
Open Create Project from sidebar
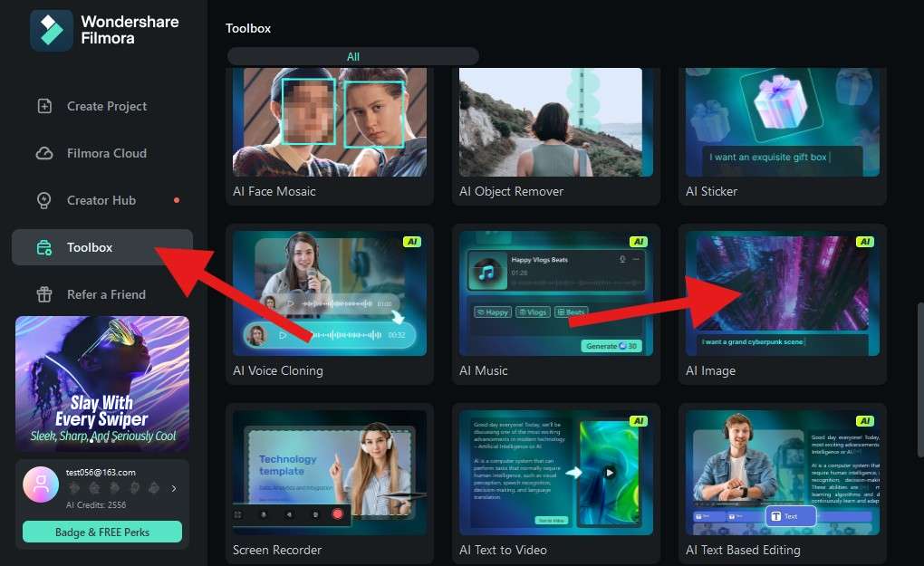click(x=102, y=106)
